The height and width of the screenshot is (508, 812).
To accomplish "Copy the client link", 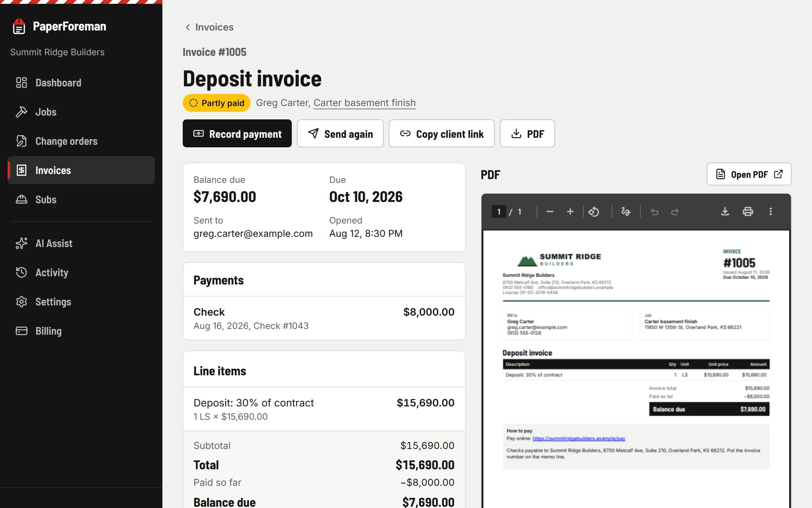I will pyautogui.click(x=442, y=133).
